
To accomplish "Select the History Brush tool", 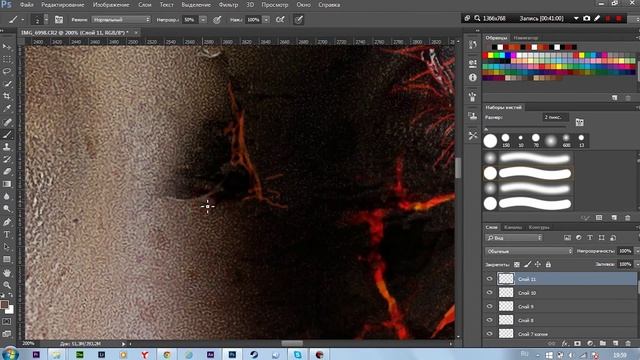I will [x=7, y=159].
